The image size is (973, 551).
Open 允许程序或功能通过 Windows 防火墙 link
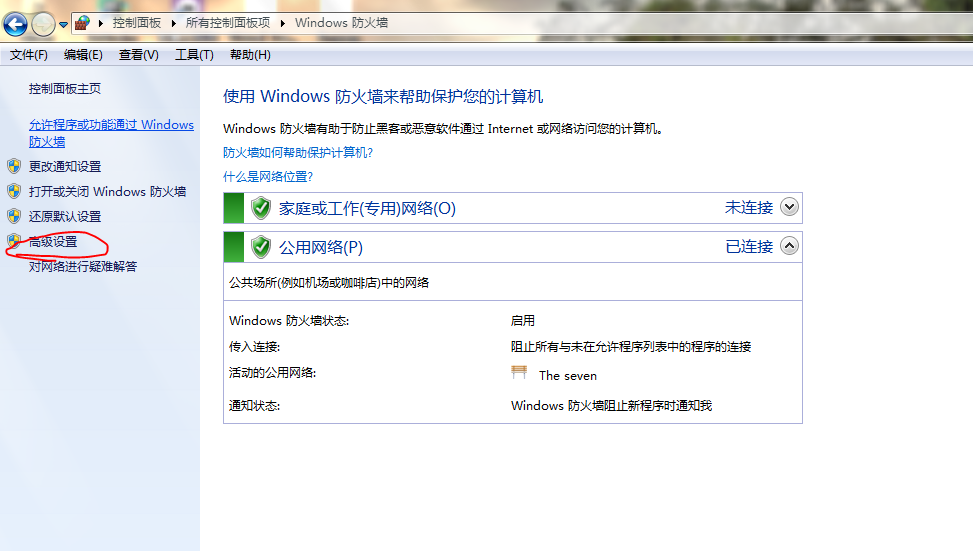point(111,133)
